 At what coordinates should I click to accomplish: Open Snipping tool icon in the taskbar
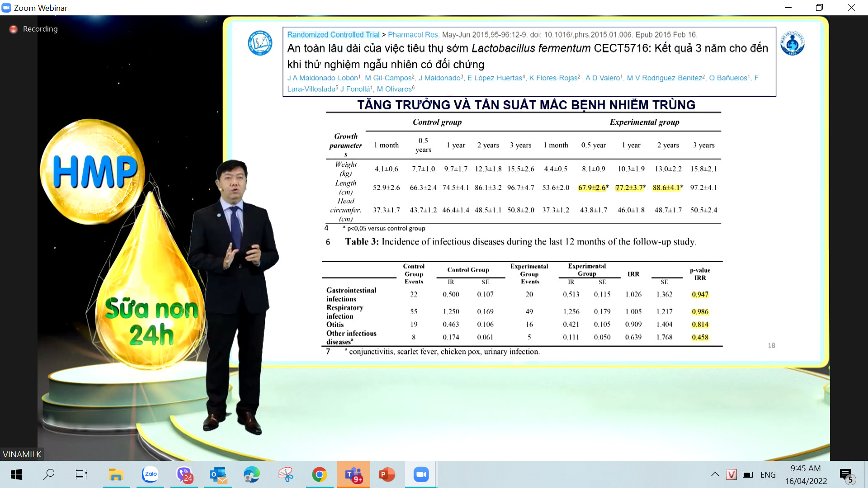286,474
